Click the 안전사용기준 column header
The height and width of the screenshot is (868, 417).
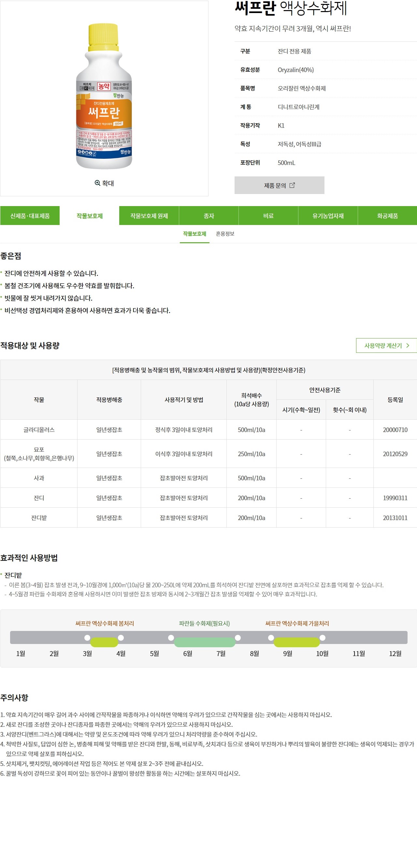pos(325,390)
